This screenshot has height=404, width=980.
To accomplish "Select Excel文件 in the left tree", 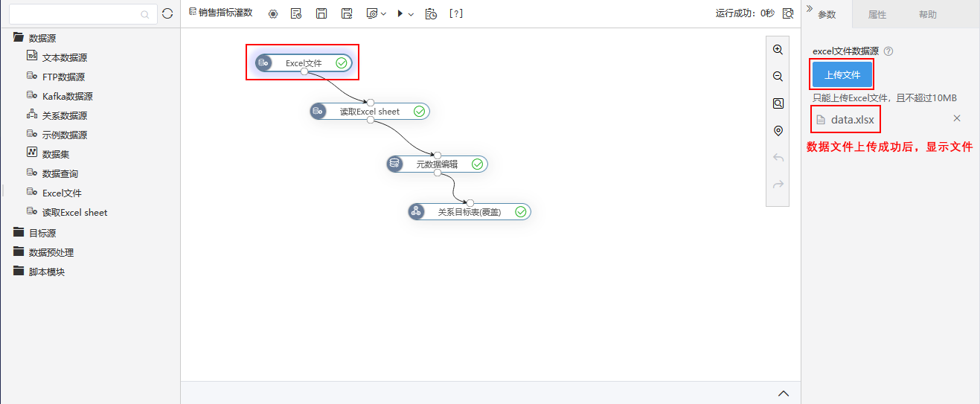I will pyautogui.click(x=62, y=193).
